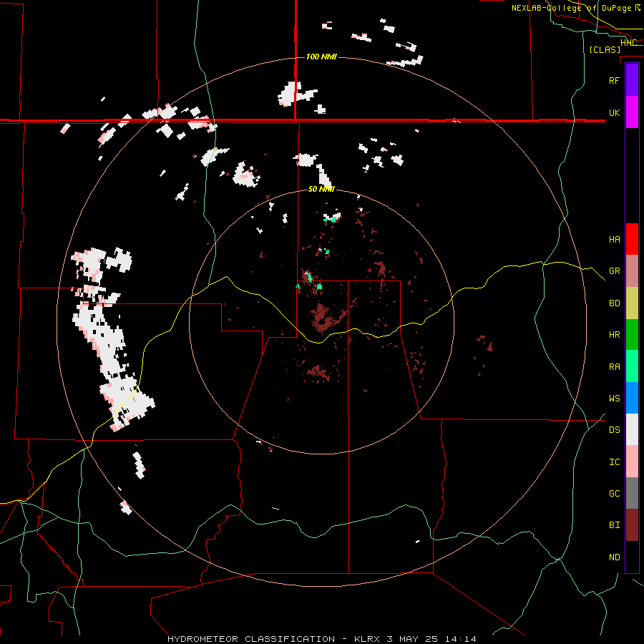Image resolution: width=644 pixels, height=644 pixels.
Task: Click the "ND" legend label
Action: [x=614, y=557]
